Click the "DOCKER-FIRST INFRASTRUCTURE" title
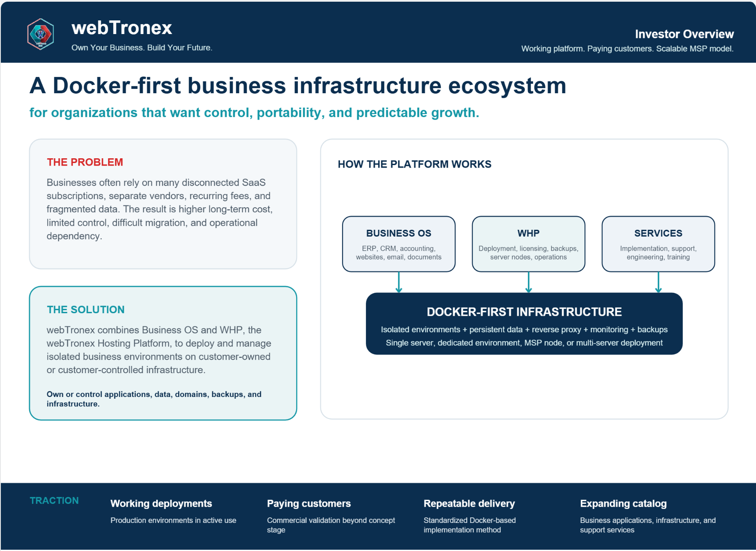Screen dimensions: 756x551 coord(524,312)
